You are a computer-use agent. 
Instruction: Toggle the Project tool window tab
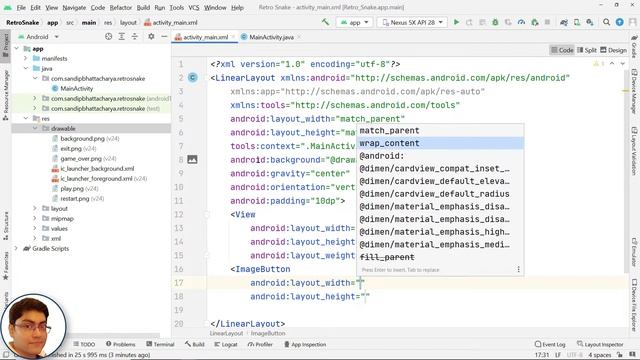coord(6,47)
